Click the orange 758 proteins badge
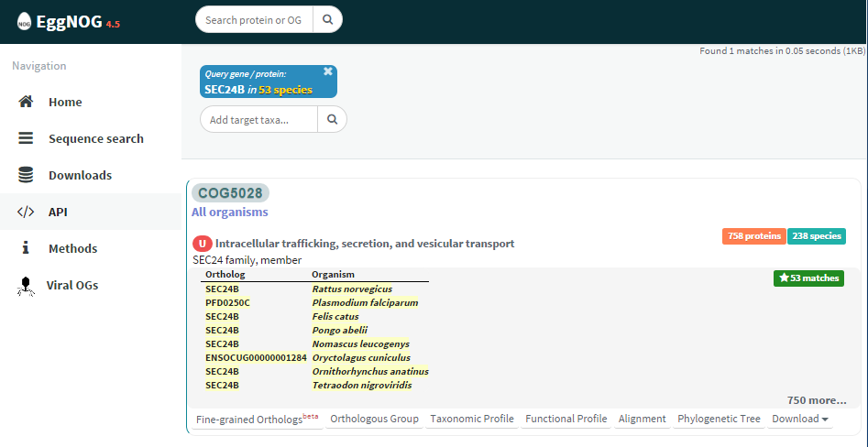868x447 pixels. [x=753, y=236]
